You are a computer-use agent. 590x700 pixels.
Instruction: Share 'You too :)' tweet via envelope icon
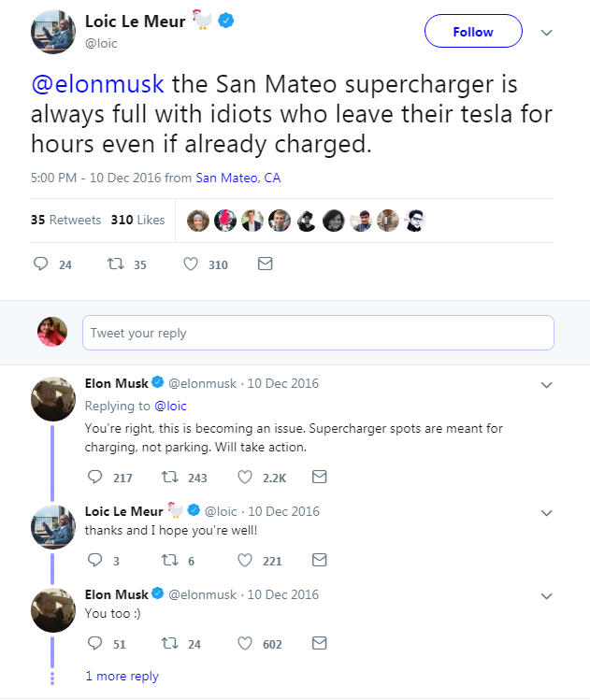(x=319, y=644)
